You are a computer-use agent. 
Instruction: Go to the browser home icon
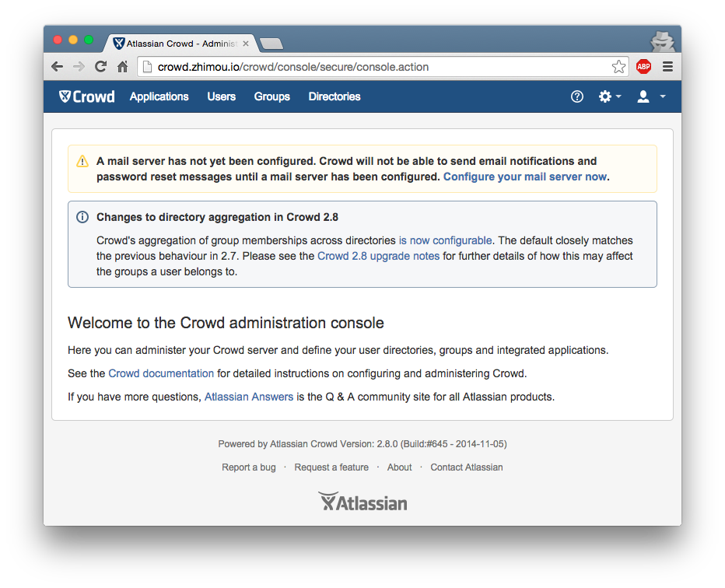[123, 67]
